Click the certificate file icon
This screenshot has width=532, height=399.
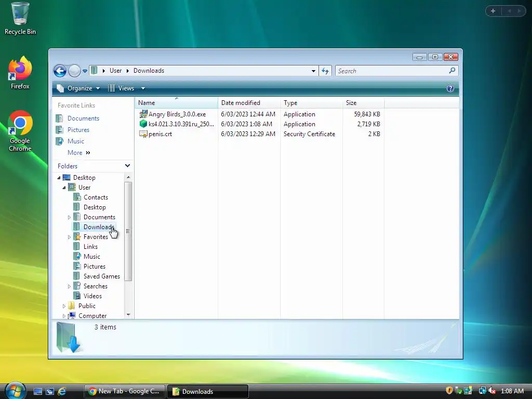[x=143, y=134]
